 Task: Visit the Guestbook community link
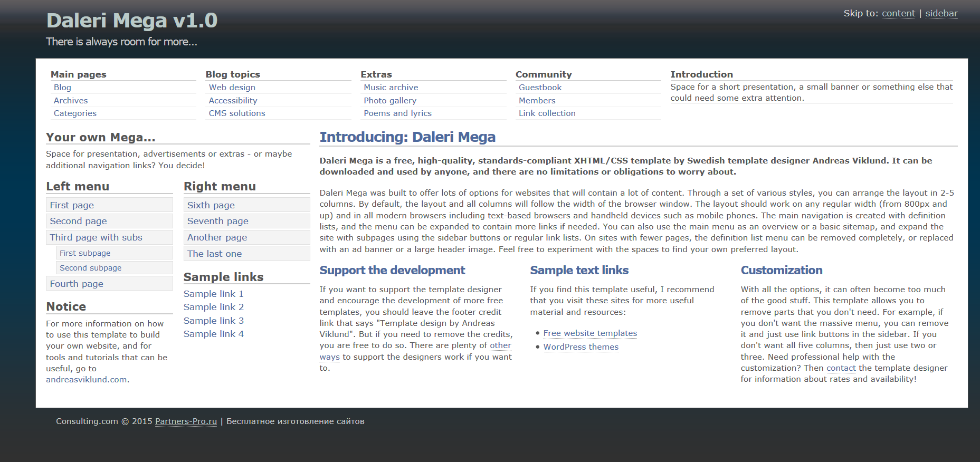point(540,88)
